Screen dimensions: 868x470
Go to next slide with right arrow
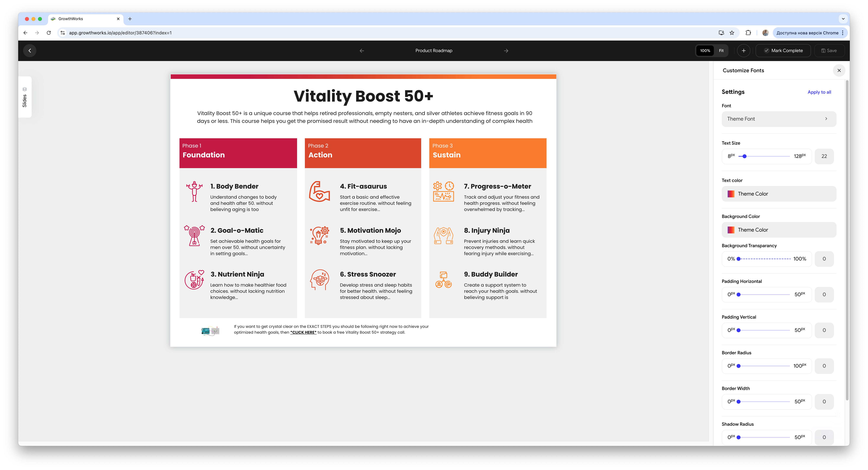point(506,50)
